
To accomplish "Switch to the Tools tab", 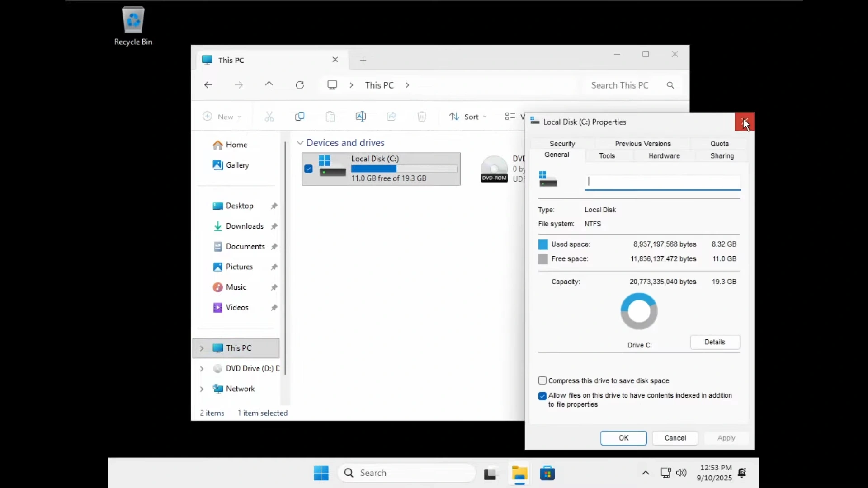I will point(607,156).
